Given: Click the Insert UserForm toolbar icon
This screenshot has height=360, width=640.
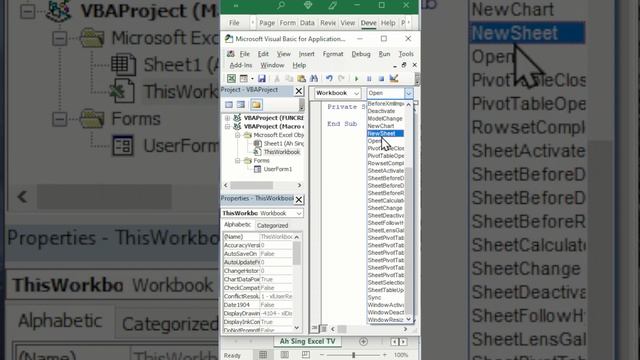Looking at the screenshot, I should pyautogui.click(x=244, y=78).
